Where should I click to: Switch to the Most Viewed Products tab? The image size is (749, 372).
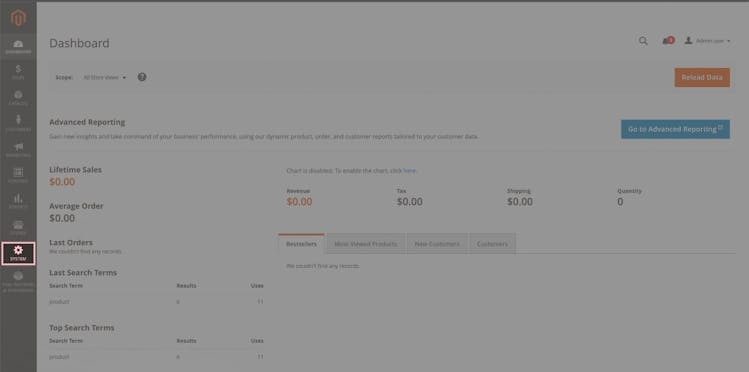click(365, 244)
